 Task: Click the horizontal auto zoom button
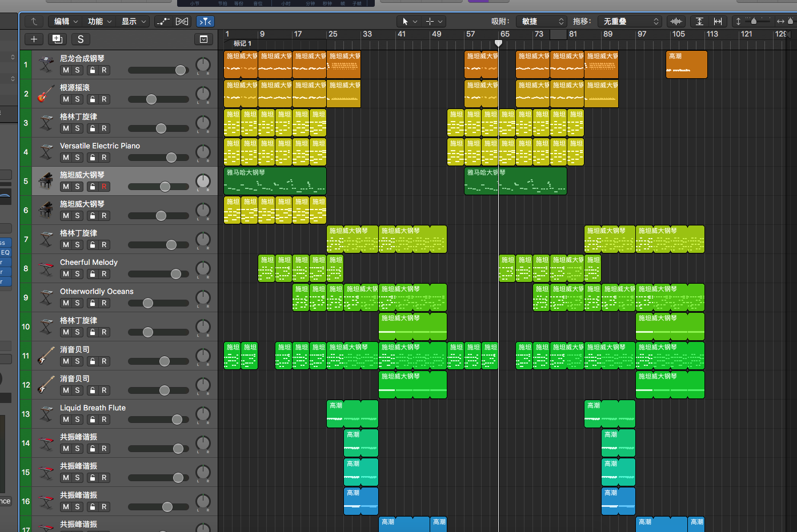[x=718, y=21]
